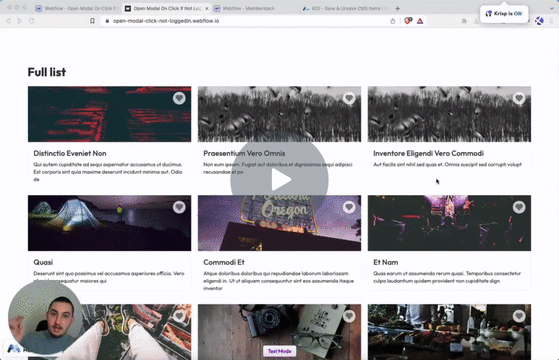Favorite the Inventore Eligendi Vero Commodi card
The image size is (559, 360).
click(519, 98)
